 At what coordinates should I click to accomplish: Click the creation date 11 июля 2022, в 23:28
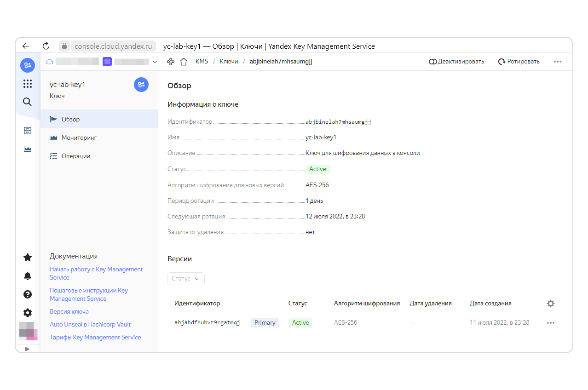pyautogui.click(x=499, y=323)
